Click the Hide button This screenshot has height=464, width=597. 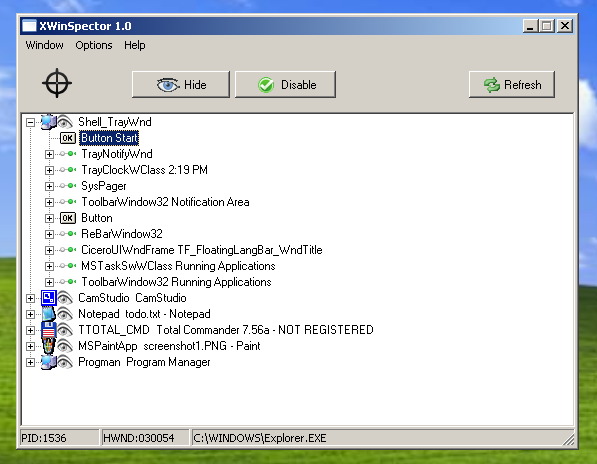click(181, 85)
